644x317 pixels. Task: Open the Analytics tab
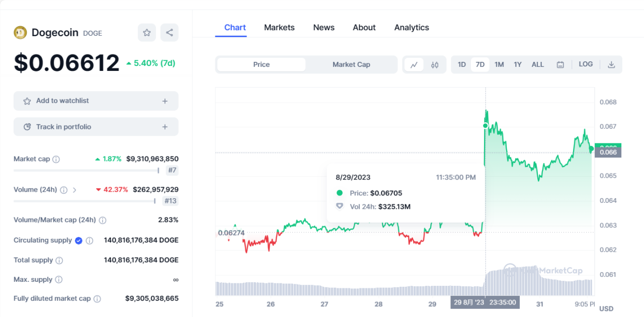(412, 28)
